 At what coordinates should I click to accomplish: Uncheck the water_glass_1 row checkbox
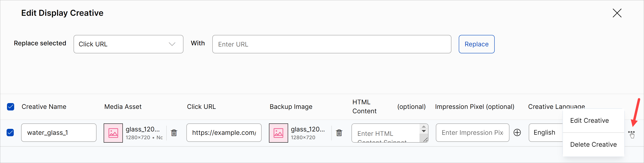10,132
